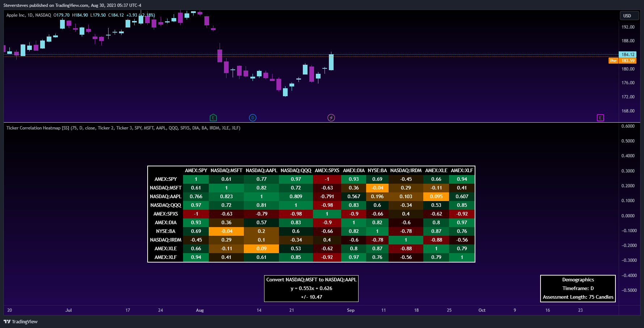Click the Oct label on time axis
This screenshot has height=328, width=644.
(482, 310)
